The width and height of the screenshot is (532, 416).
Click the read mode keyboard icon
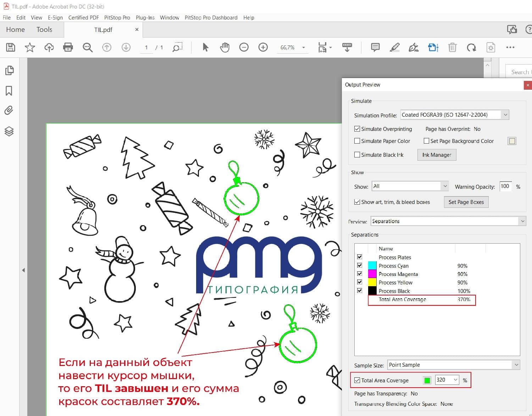(347, 47)
